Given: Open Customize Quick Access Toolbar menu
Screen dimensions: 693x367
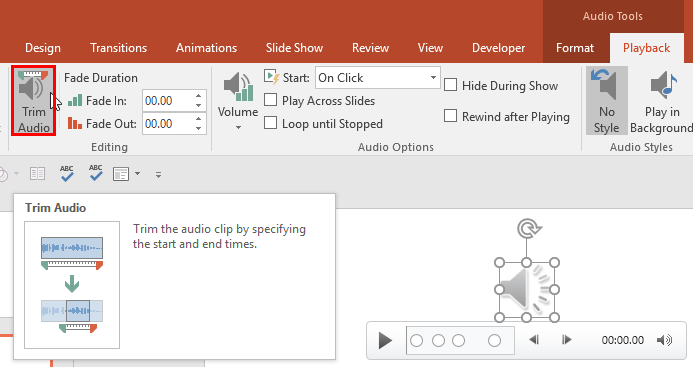Looking at the screenshot, I should (158, 175).
